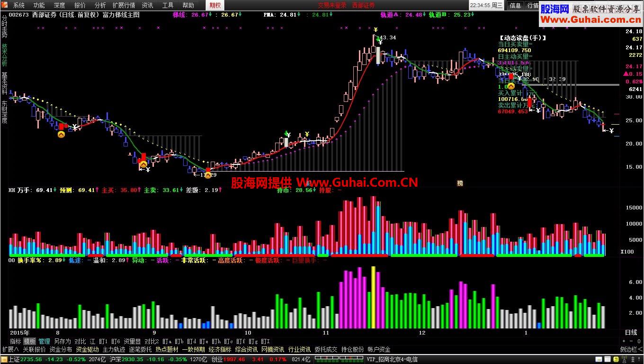Open the 综合资讯 tab
The height and width of the screenshot is (364, 644).
(246, 350)
